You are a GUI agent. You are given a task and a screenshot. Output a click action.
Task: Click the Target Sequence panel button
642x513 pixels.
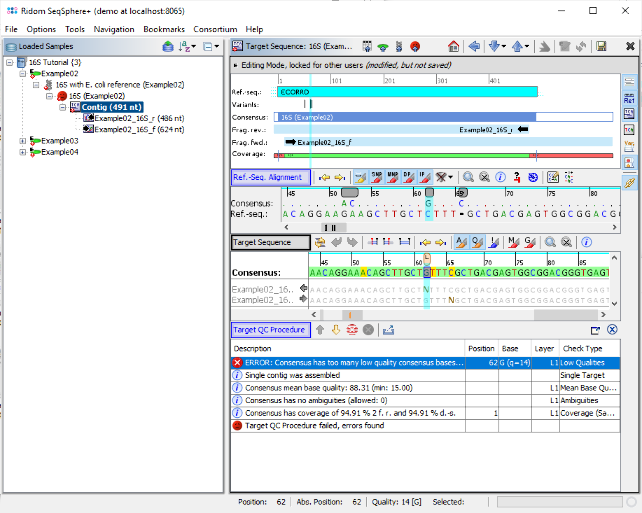271,242
